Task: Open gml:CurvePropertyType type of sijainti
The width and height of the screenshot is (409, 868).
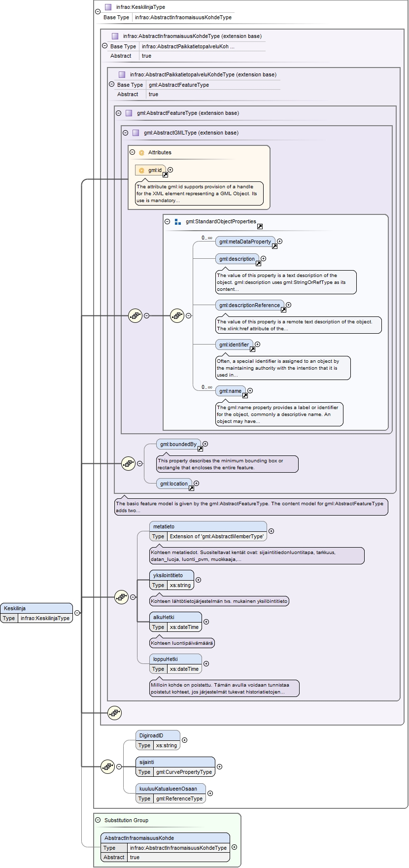Action: coord(184,772)
